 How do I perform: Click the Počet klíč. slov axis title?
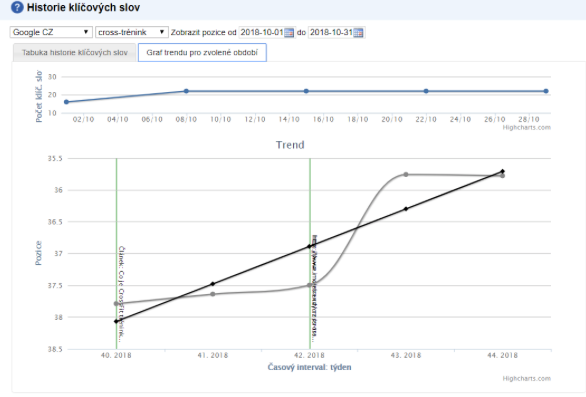[x=39, y=96]
